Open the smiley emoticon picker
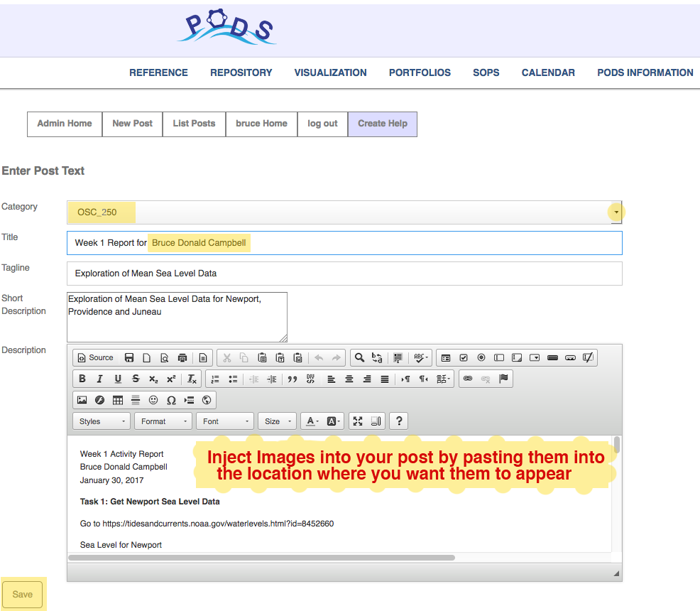This screenshot has height=611, width=700. [x=153, y=401]
